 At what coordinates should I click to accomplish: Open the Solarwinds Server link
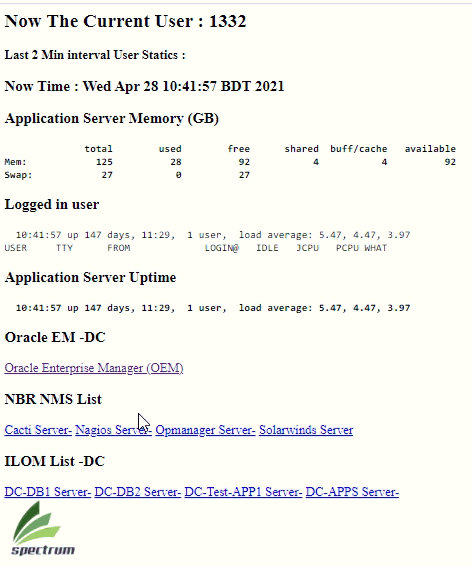point(306,430)
